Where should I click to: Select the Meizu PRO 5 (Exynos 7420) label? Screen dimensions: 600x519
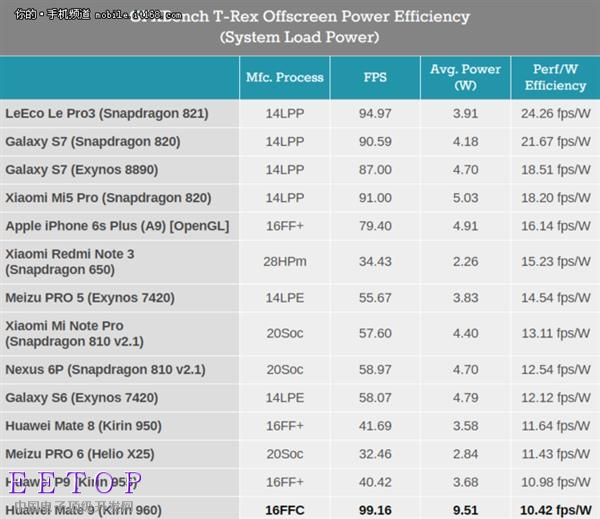click(x=90, y=298)
